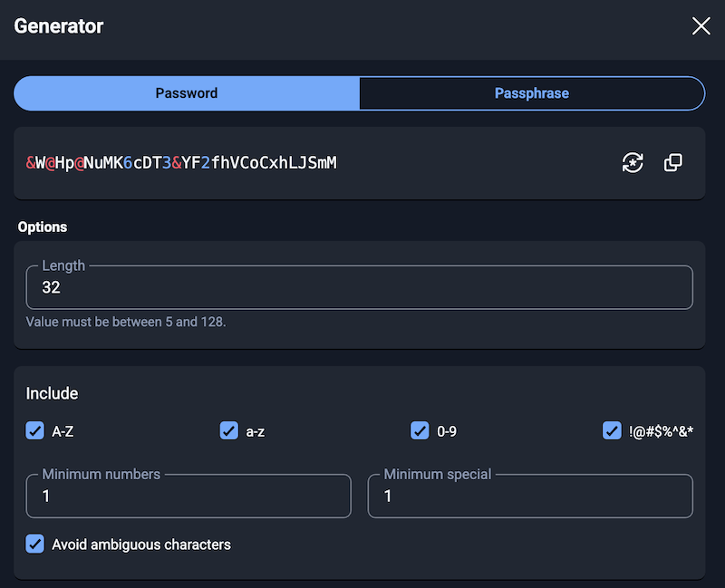Switch to the Password tab
Viewport: 725px width, 588px height.
pos(187,93)
